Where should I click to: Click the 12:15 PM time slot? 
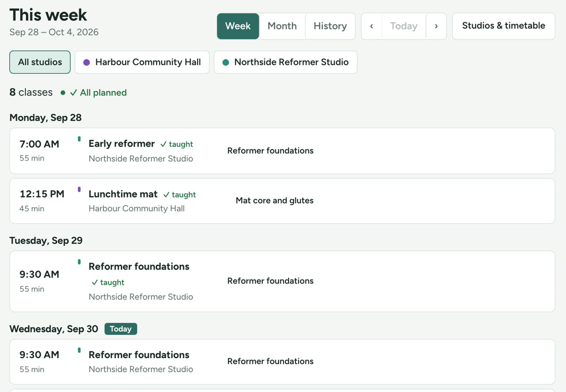tap(42, 194)
